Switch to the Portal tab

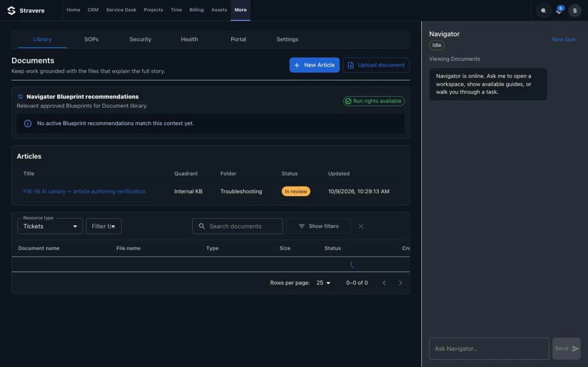coord(238,39)
